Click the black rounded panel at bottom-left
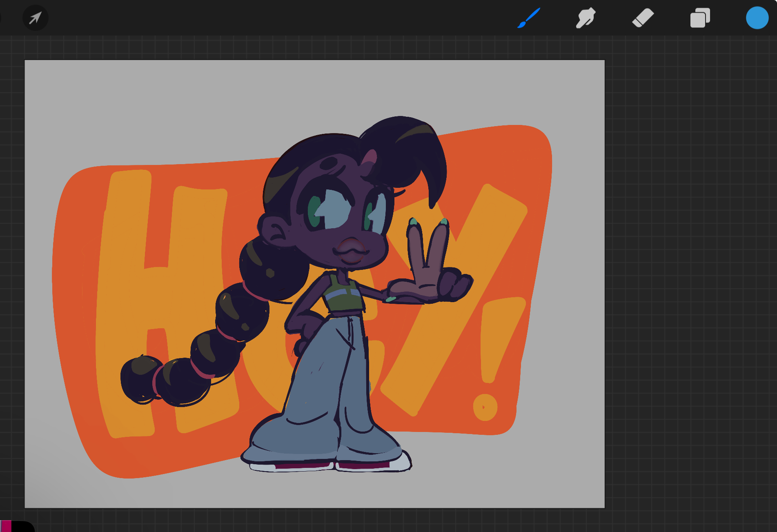Screen dimensions: 777x532 (22, 527)
